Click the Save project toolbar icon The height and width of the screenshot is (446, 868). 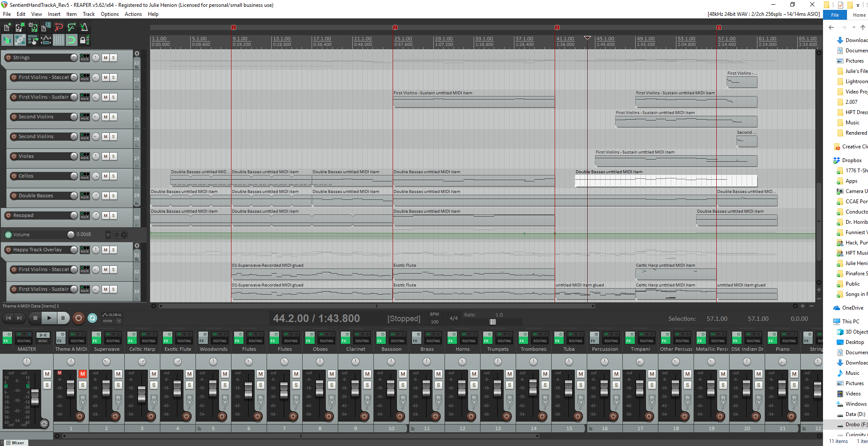33,27
